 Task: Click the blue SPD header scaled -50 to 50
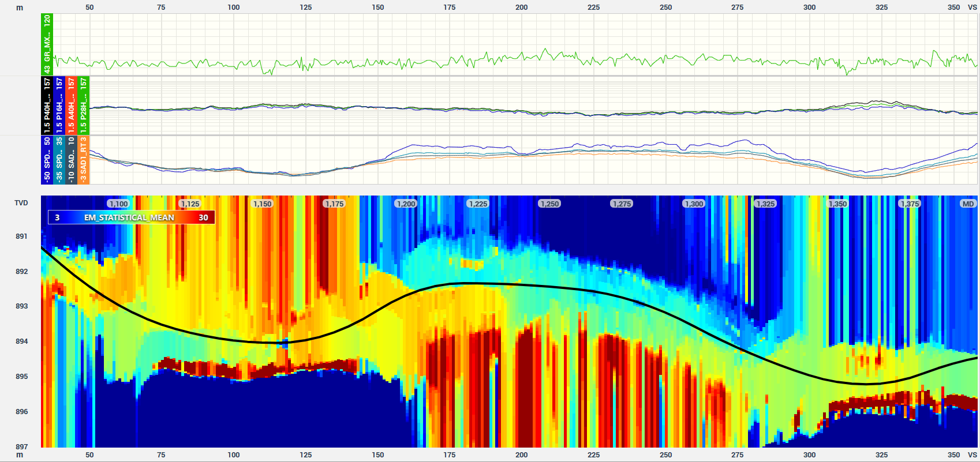47,160
